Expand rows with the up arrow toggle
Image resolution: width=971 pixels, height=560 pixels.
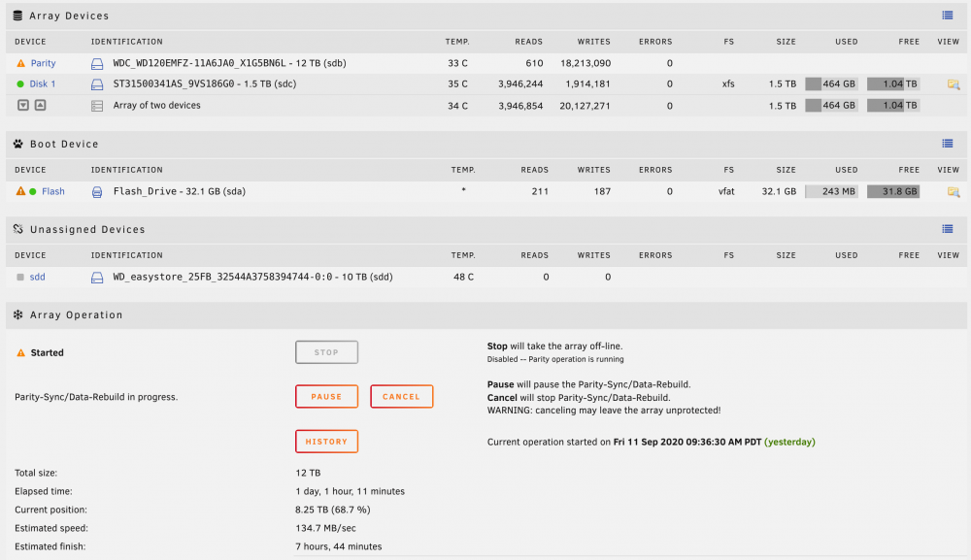click(x=40, y=105)
